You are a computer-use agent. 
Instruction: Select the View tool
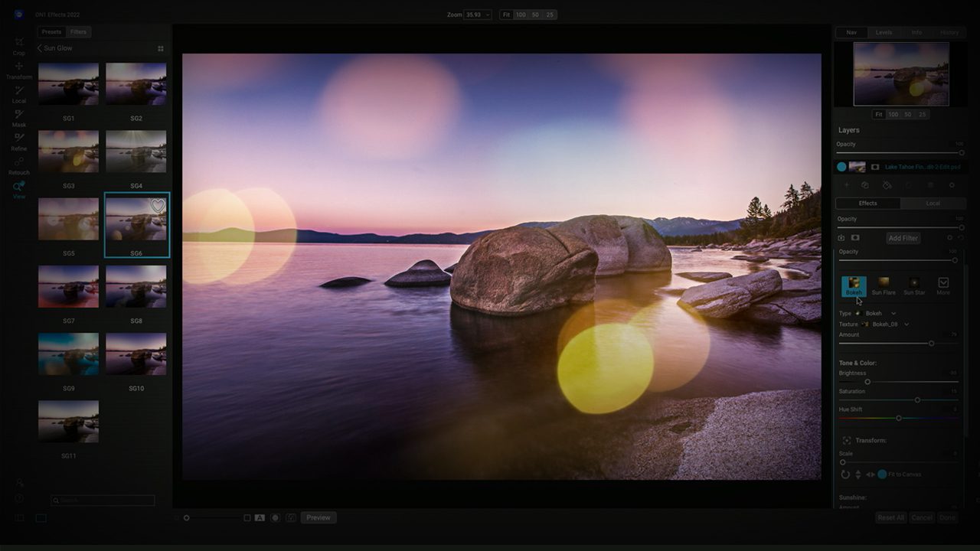19,189
